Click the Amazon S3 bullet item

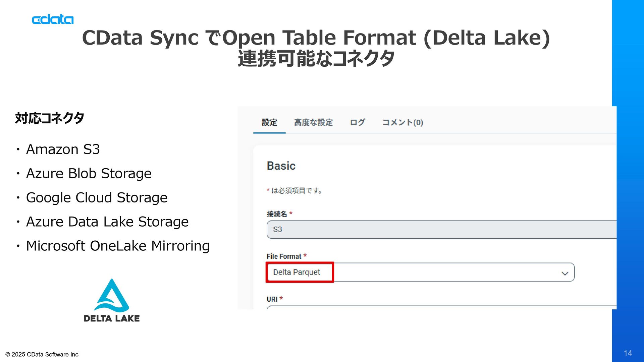point(63,149)
